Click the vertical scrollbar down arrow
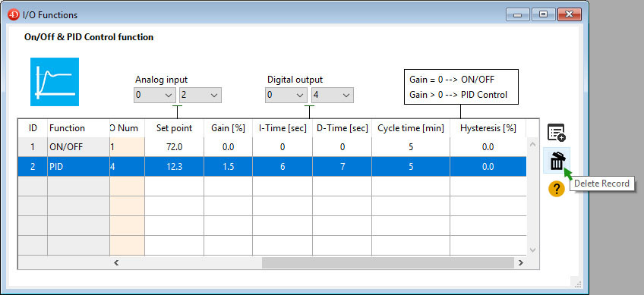Image resolution: width=644 pixels, height=295 pixels. (532, 249)
